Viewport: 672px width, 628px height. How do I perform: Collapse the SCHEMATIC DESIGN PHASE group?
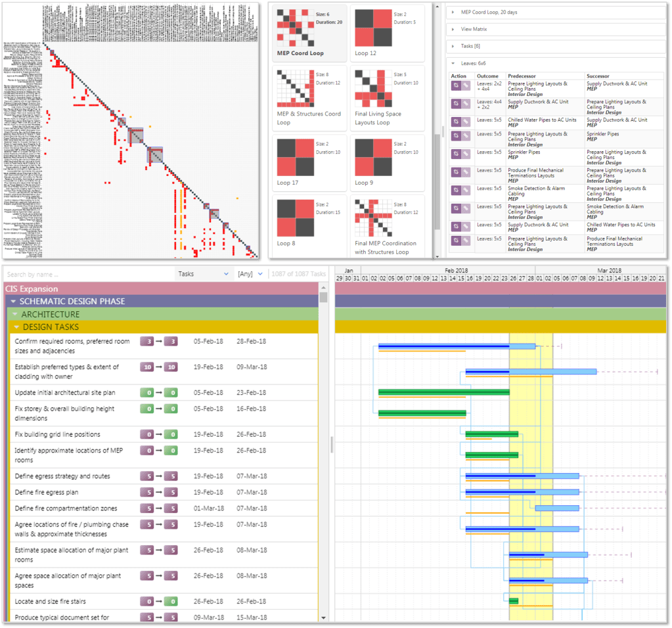coord(12,302)
